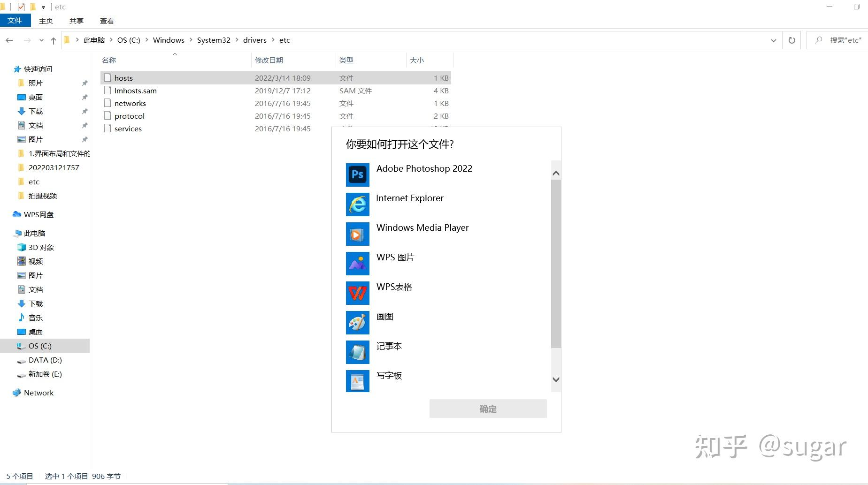Unpin 图片 from Quick Access

click(x=84, y=139)
